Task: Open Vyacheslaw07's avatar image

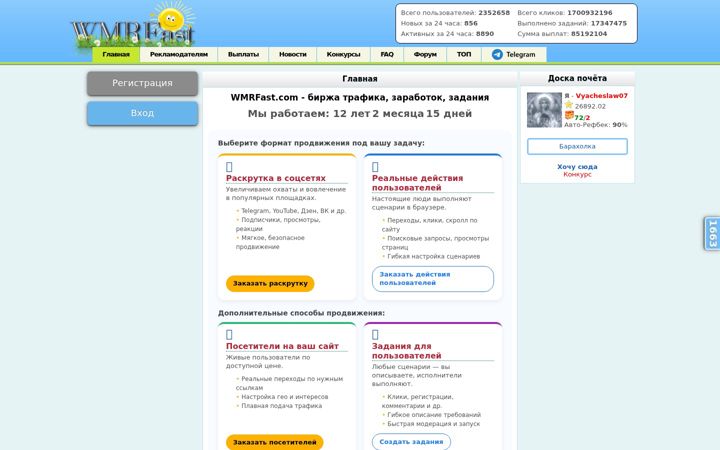Action: pyautogui.click(x=544, y=110)
